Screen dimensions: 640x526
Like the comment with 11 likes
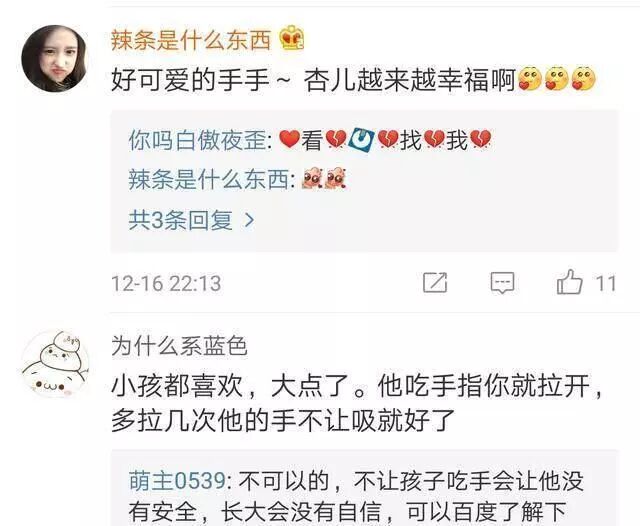pos(569,282)
